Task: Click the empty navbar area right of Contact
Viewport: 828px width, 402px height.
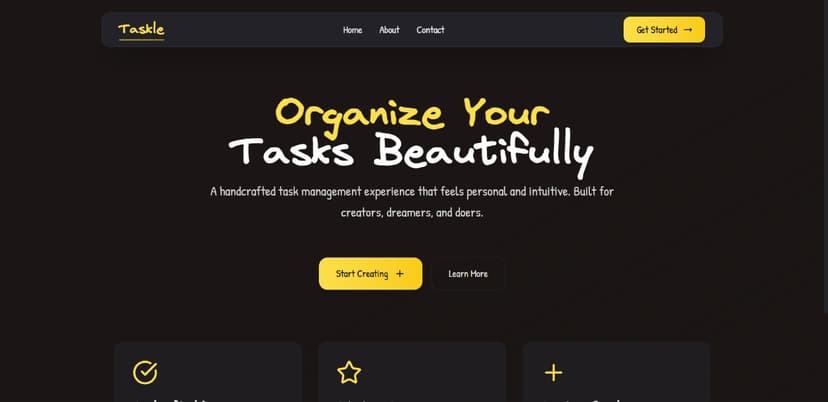Action: [x=530, y=30]
